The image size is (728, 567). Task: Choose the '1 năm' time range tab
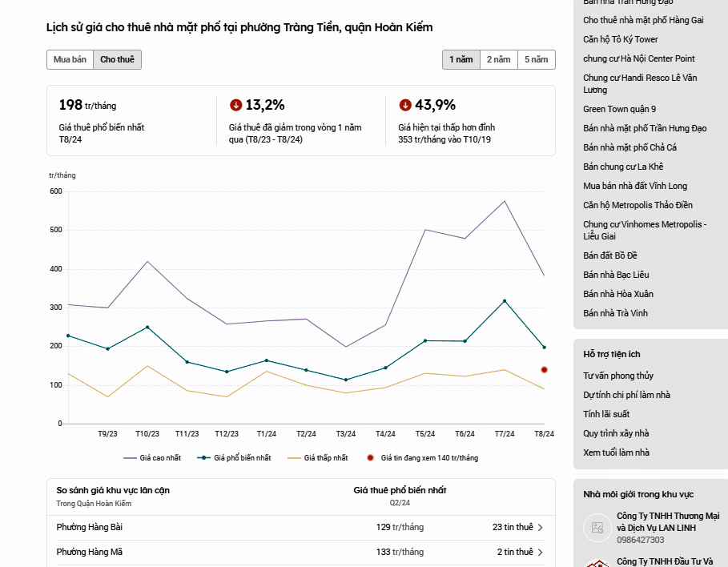461,59
